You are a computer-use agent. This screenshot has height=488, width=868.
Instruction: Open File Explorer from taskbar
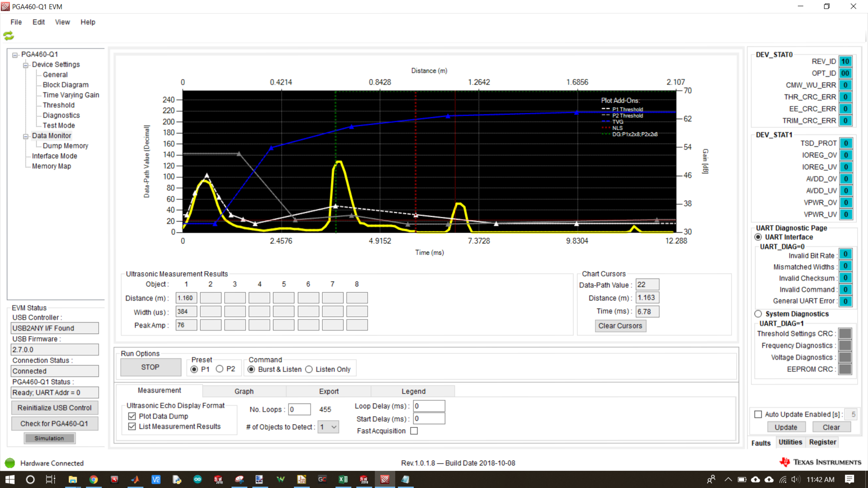(x=72, y=479)
